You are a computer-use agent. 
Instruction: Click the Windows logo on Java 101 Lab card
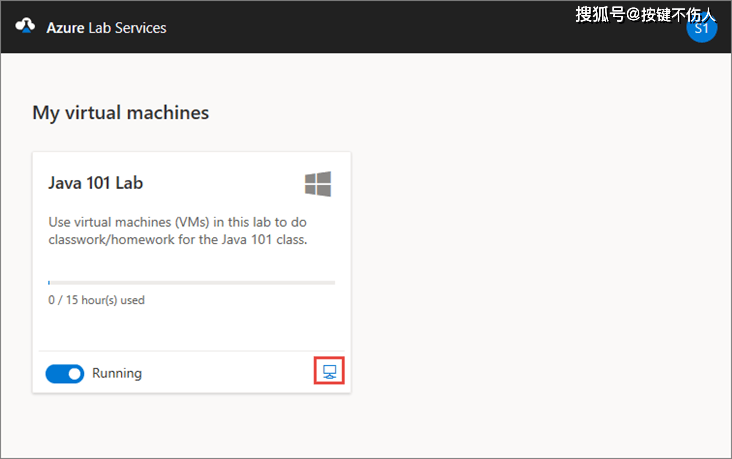(x=318, y=184)
